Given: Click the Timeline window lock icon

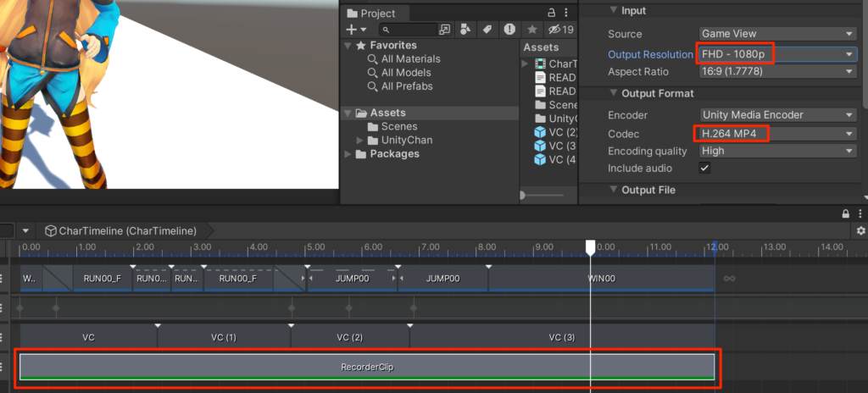Looking at the screenshot, I should [845, 213].
